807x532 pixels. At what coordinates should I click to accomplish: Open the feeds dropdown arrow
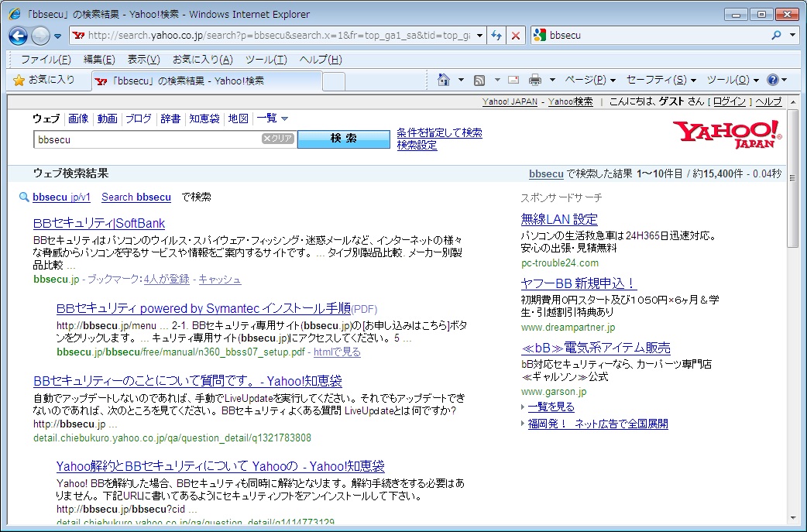497,80
